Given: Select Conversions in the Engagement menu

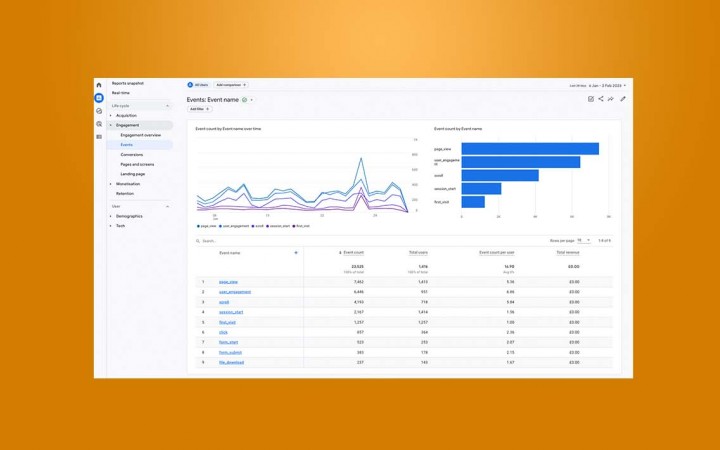Looking at the screenshot, I should click(x=132, y=155).
